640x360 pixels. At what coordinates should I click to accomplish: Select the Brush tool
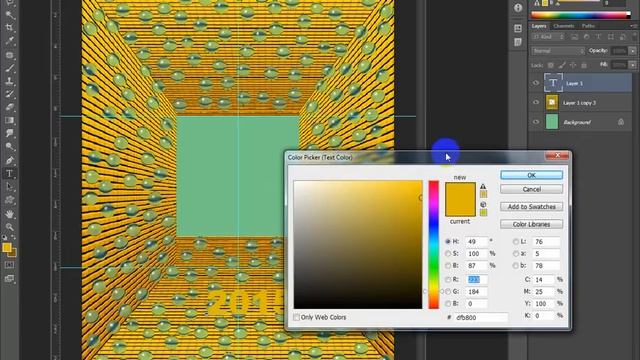pos(9,68)
